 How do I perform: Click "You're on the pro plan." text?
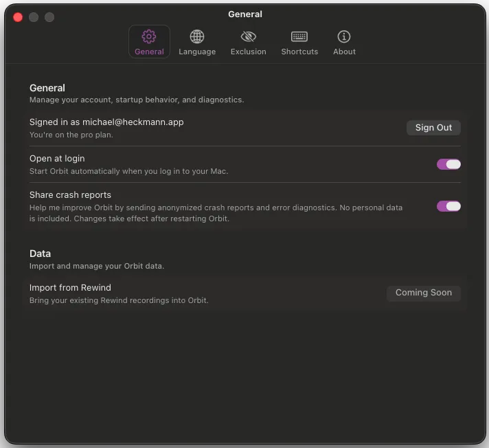[71, 135]
